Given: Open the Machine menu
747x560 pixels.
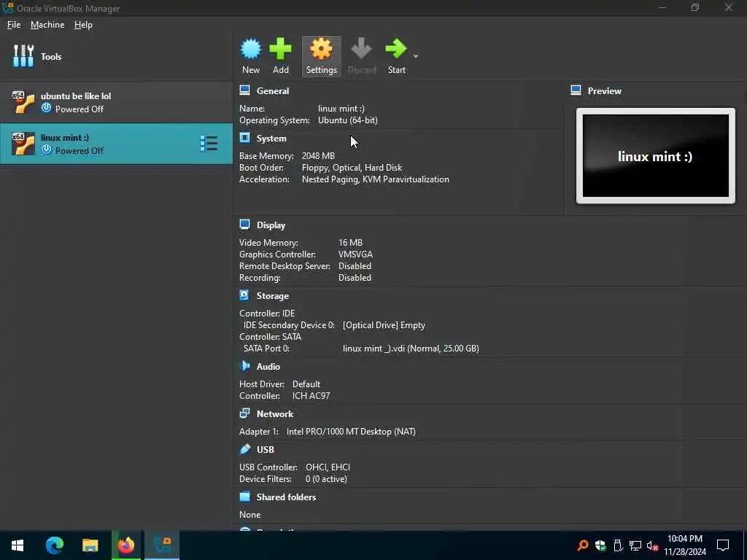Looking at the screenshot, I should [47, 25].
